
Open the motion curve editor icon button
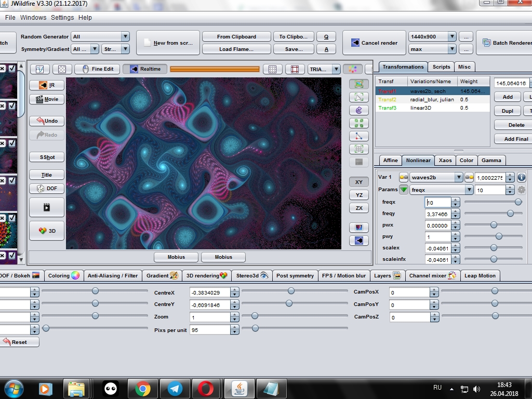[x=39, y=69]
